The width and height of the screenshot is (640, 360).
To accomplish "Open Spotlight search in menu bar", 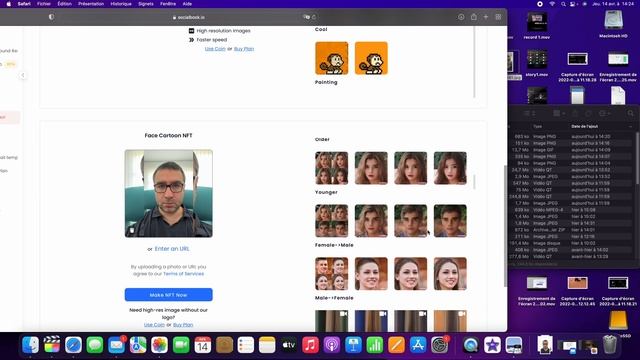I will coord(563,4).
